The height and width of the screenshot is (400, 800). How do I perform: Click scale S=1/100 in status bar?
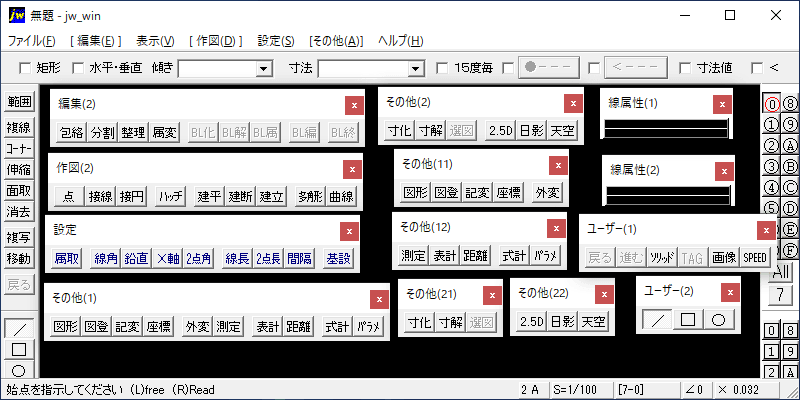coord(581,390)
